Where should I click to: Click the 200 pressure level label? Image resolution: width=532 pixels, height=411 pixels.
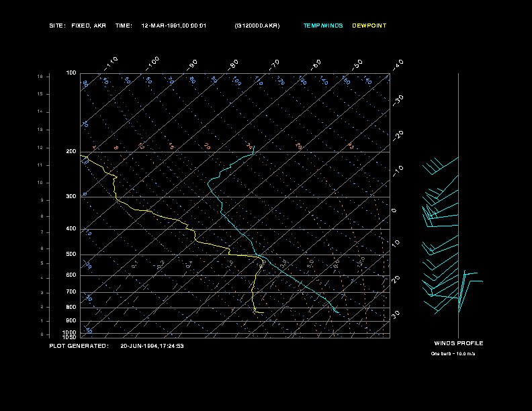click(71, 151)
